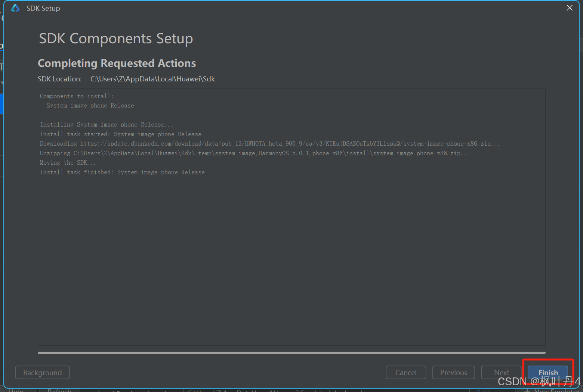The width and height of the screenshot is (583, 392).
Task: Click the installation progress bar
Action: point(291,352)
